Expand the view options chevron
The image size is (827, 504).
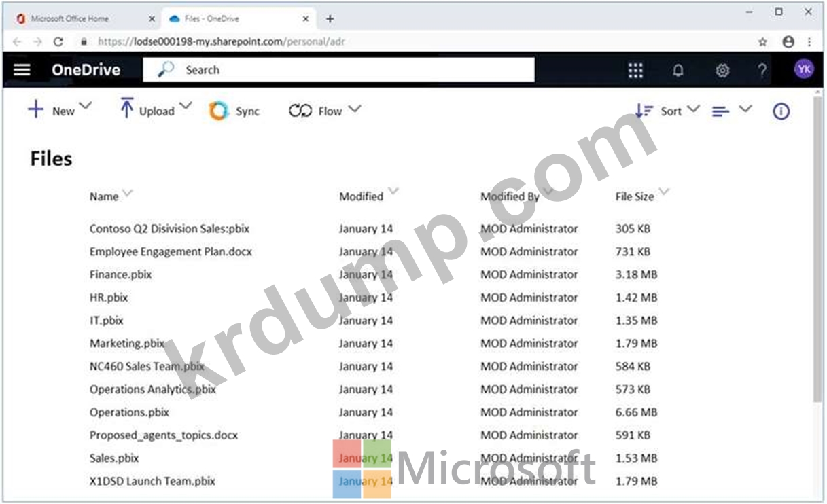pos(745,109)
